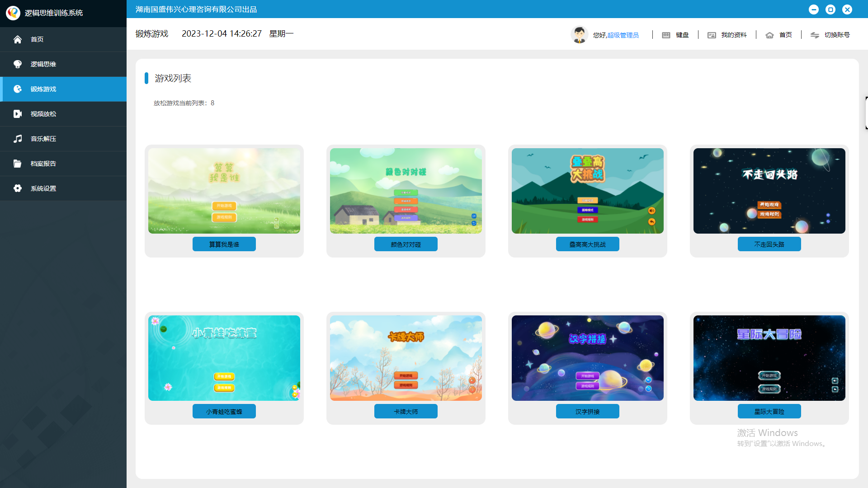
Task: Open 系统设置 via its gear icon
Action: coord(18,188)
